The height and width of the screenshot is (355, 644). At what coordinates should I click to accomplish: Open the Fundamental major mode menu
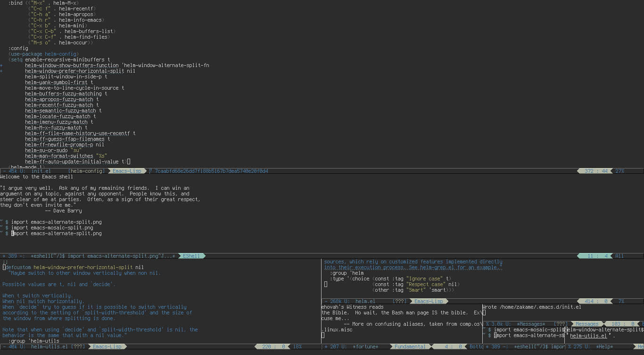[410, 347]
